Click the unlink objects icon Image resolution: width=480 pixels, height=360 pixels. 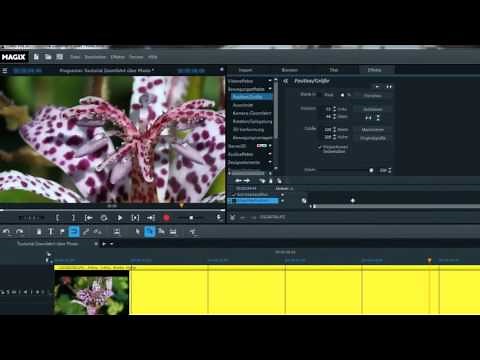click(98, 232)
